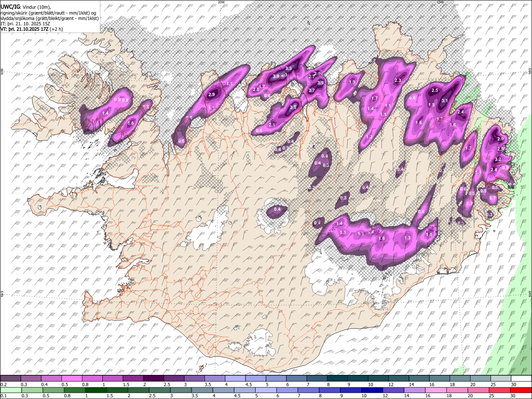Click the "2.0" value on the northern coast
Image resolution: width=532 pixels, height=399 pixels.
pos(256,89)
